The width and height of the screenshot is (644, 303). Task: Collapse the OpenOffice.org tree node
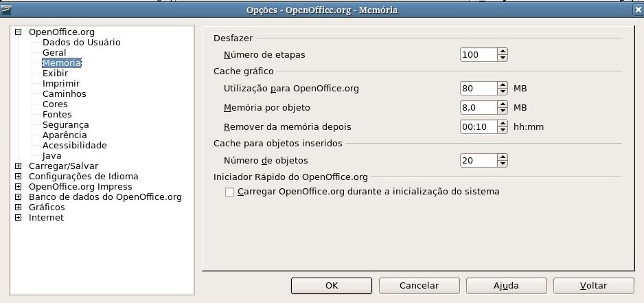click(x=18, y=32)
